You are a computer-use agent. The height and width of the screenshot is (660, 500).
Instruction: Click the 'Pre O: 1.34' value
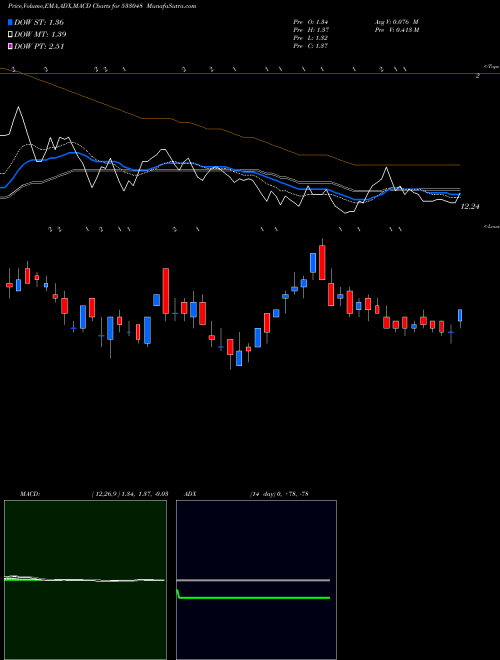coord(311,22)
